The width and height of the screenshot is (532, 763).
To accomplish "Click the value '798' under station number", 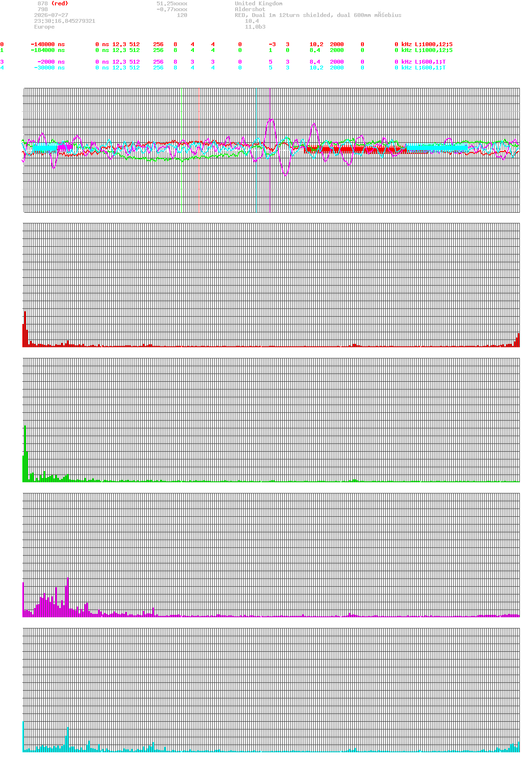I will pyautogui.click(x=43, y=9).
